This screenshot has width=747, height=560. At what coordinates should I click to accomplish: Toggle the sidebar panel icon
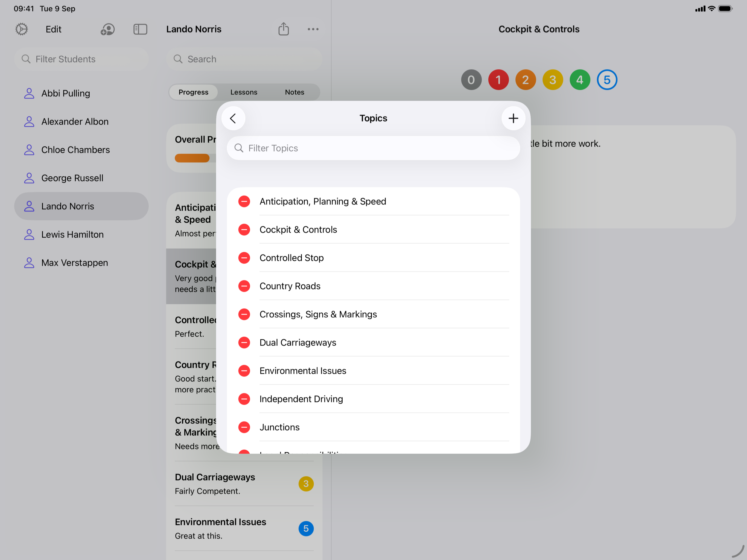pyautogui.click(x=140, y=29)
